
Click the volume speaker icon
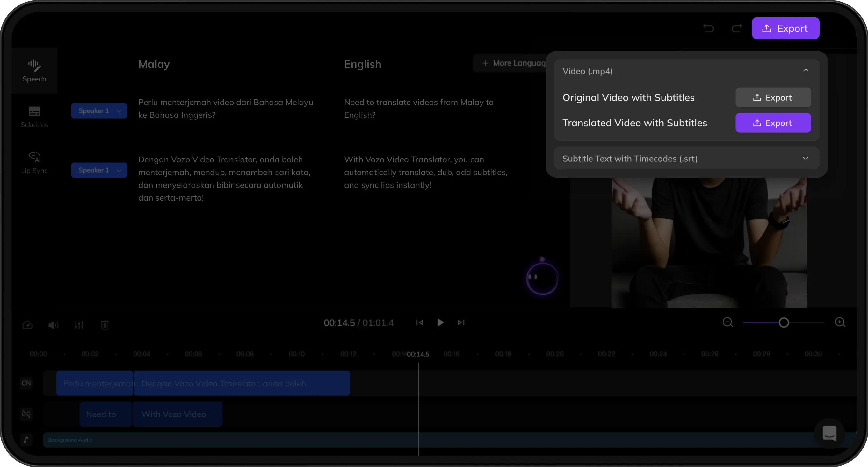pos(53,325)
